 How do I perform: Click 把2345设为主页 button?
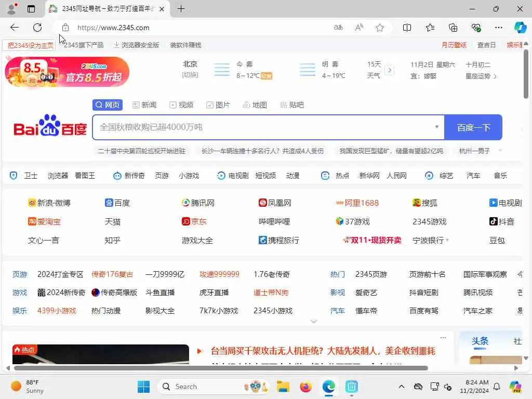point(30,45)
